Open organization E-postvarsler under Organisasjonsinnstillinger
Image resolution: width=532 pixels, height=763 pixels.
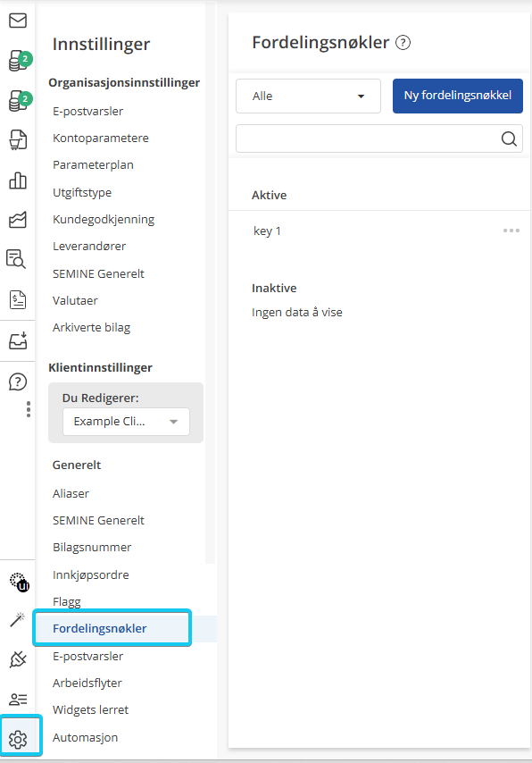click(x=88, y=111)
